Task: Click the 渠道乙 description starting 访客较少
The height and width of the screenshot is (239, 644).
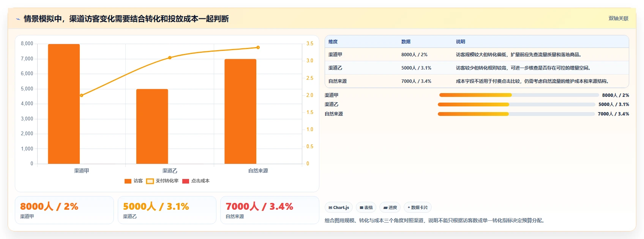Action: point(523,68)
